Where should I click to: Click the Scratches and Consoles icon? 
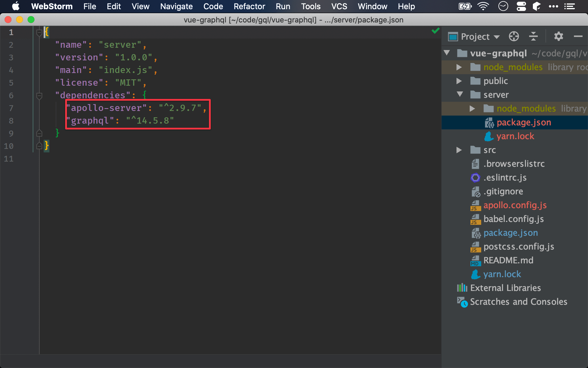tap(462, 302)
